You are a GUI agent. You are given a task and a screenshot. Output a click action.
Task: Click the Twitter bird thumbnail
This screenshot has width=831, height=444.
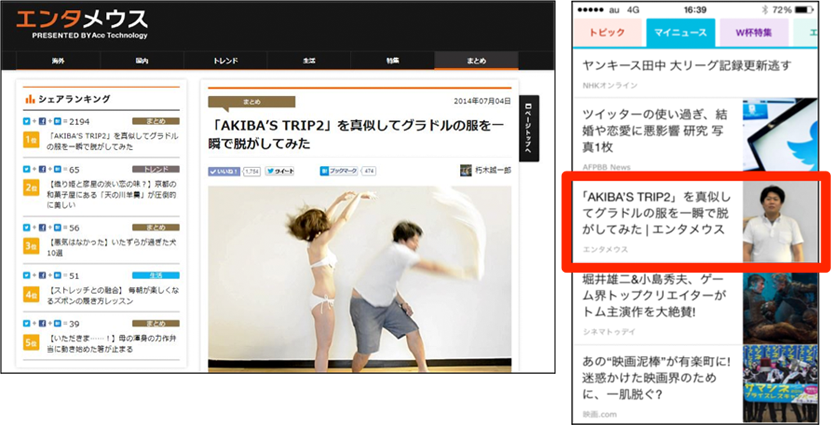coord(780,135)
